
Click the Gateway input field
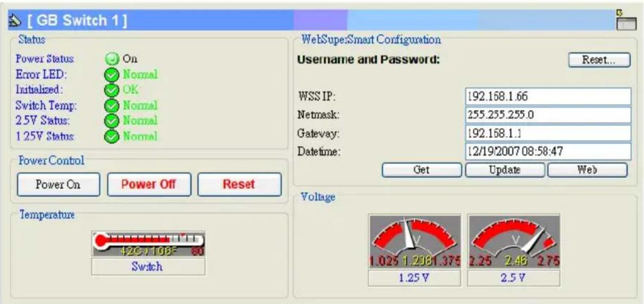pos(548,133)
